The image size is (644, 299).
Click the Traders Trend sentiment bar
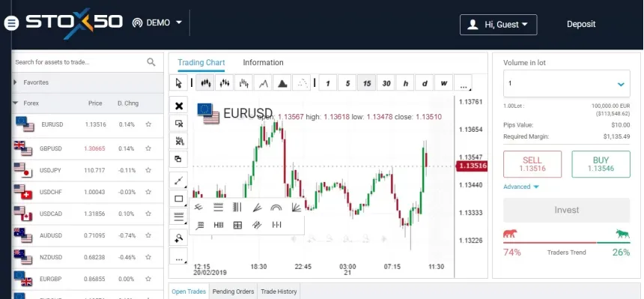click(566, 243)
